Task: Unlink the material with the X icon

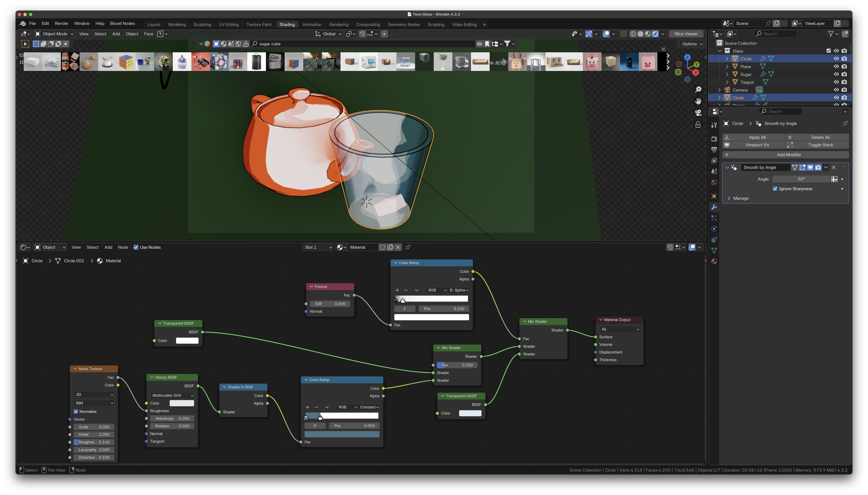Action: click(x=398, y=247)
